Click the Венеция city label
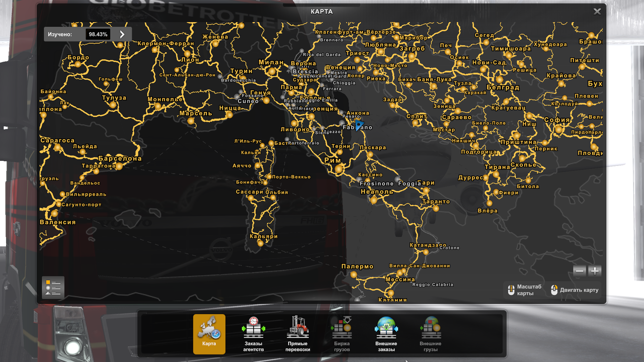Viewport: 644px width, 362px height. tap(341, 67)
